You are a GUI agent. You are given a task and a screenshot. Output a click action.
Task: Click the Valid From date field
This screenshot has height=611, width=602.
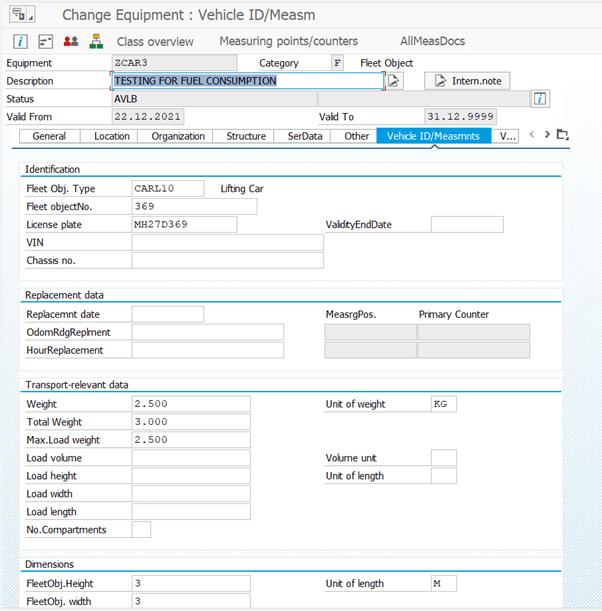coord(148,117)
